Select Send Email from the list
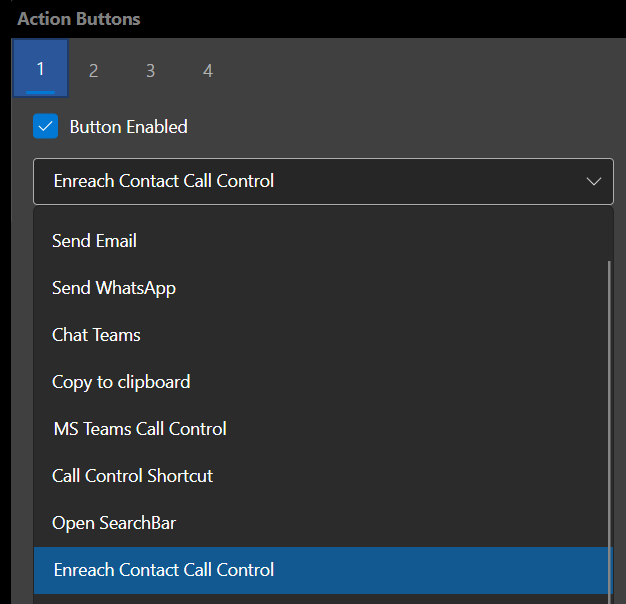The height and width of the screenshot is (604, 626). tap(94, 241)
